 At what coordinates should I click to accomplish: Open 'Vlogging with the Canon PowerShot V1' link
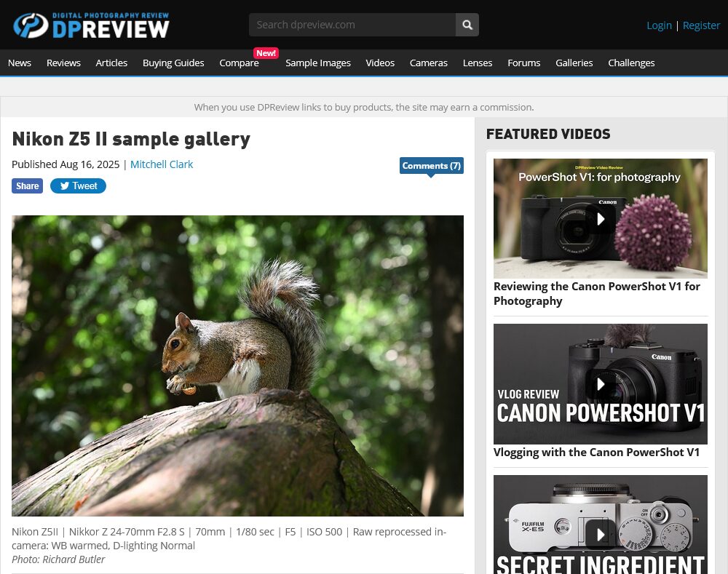click(596, 452)
